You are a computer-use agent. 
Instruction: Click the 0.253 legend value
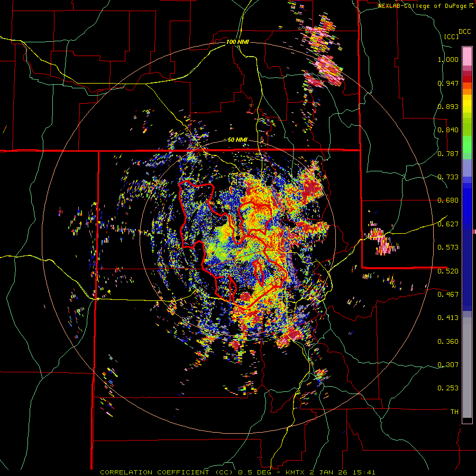pyautogui.click(x=448, y=388)
